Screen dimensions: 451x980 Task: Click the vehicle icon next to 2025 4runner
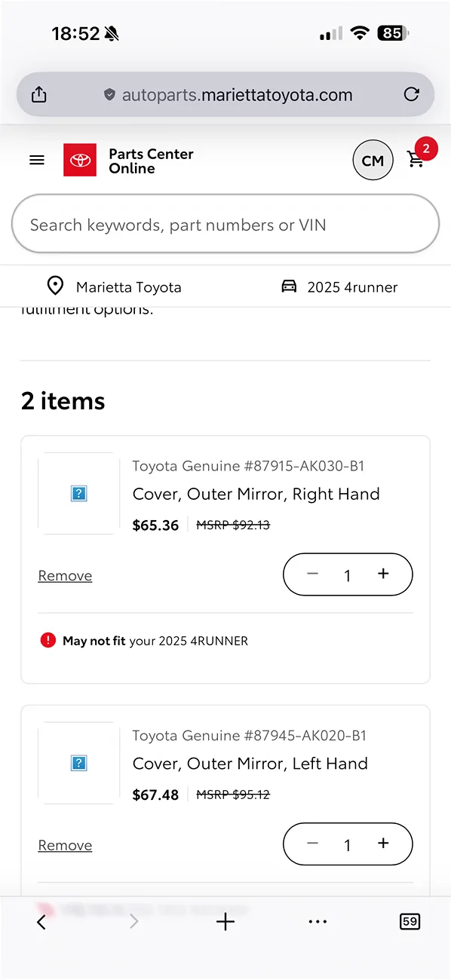[289, 286]
